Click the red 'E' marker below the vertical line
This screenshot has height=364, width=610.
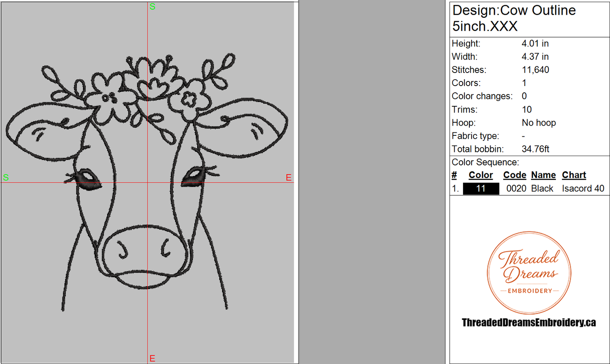(x=152, y=359)
